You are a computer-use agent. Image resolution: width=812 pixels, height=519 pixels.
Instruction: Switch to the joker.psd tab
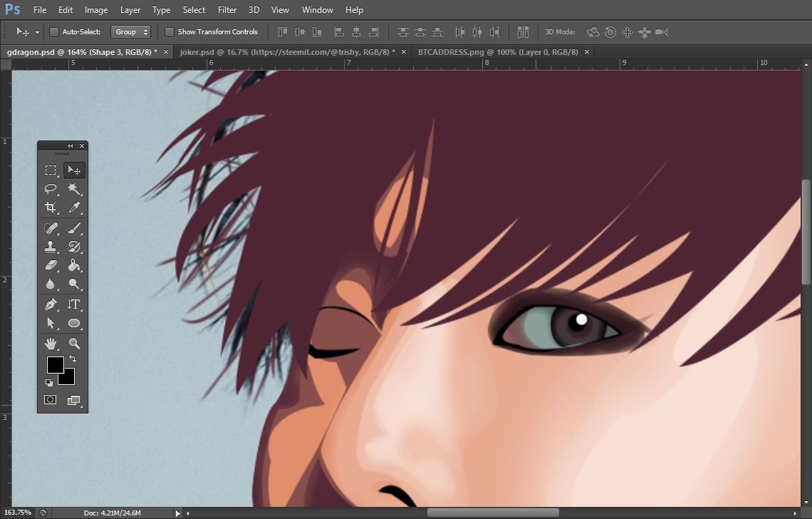tap(286, 52)
